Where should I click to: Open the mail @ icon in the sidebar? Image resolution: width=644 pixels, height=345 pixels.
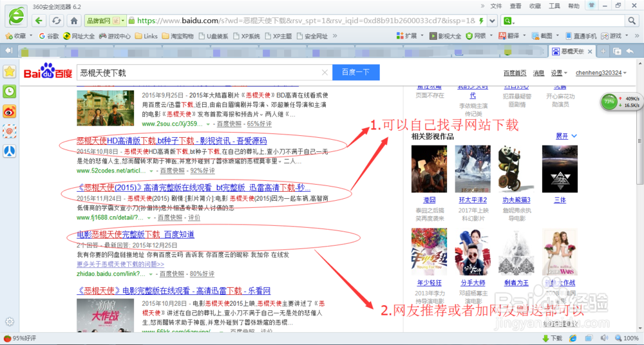click(10, 131)
